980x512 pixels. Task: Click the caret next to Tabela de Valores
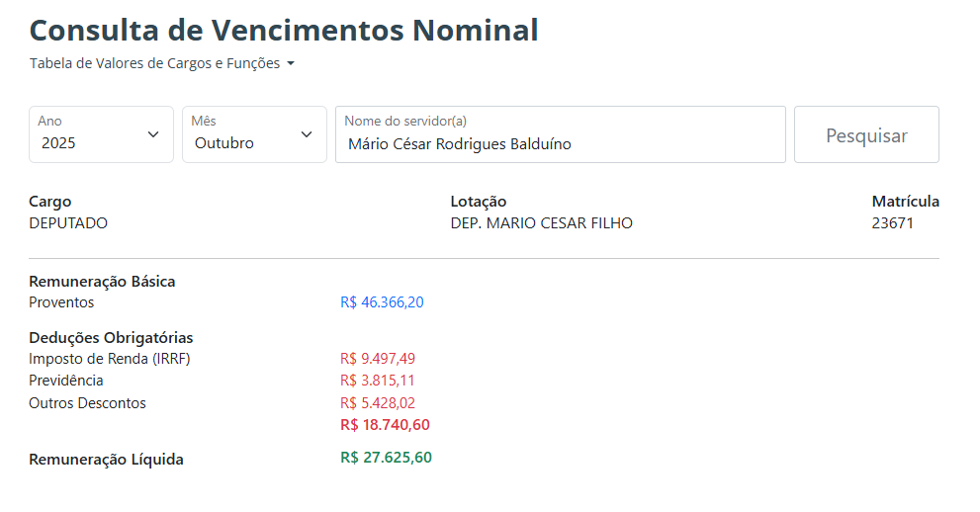click(291, 64)
